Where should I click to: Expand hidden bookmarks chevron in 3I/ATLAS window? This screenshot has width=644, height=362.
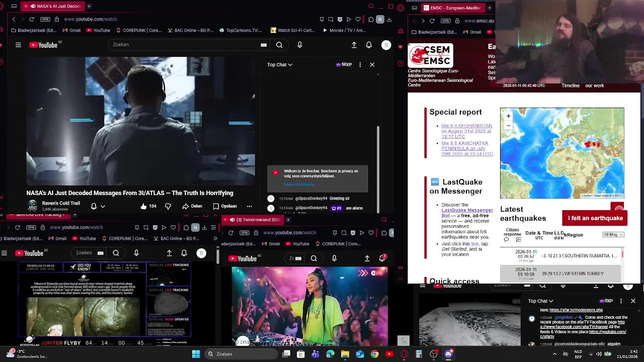215,238
